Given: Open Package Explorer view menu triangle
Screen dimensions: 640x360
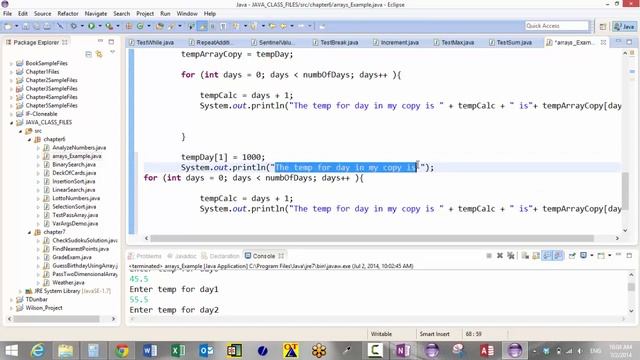Looking at the screenshot, I should pos(112,52).
